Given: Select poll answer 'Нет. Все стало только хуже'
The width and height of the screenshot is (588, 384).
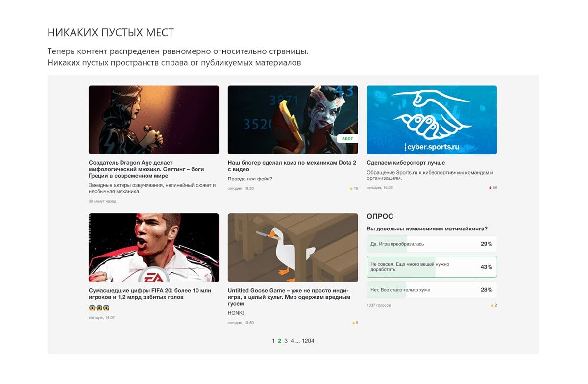Looking at the screenshot, I should 432,290.
